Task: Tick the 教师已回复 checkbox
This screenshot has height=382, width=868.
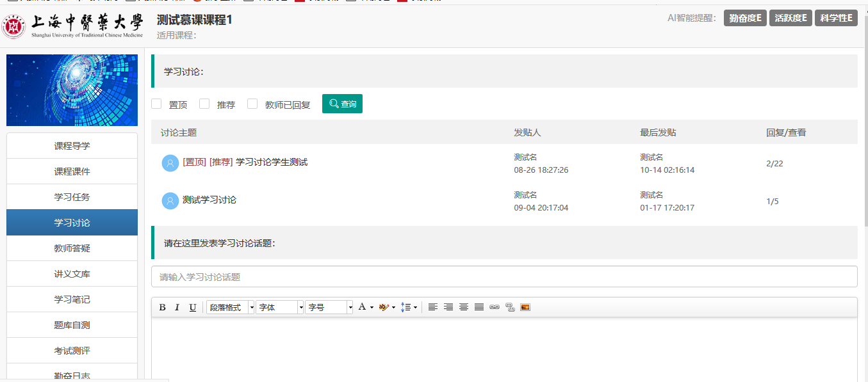Action: click(252, 104)
